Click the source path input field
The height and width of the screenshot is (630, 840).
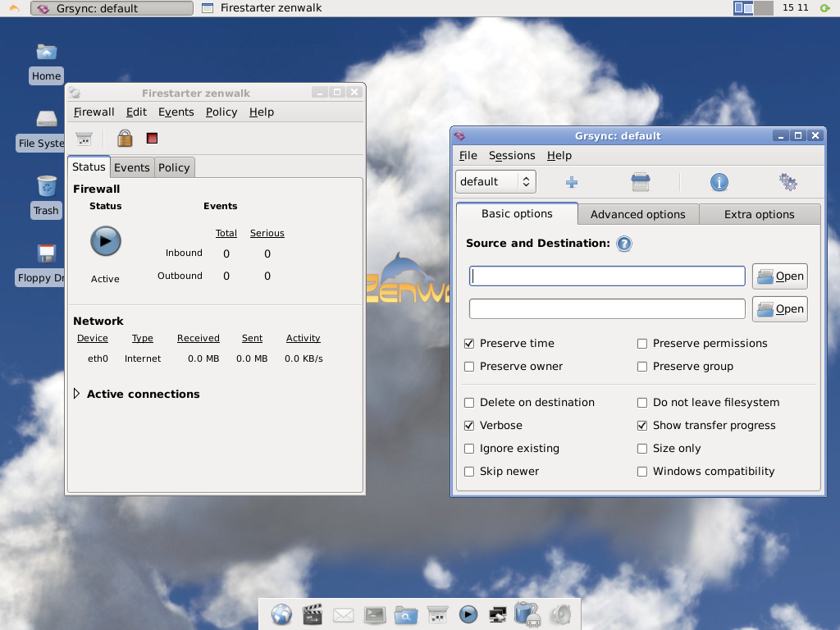pyautogui.click(x=607, y=276)
